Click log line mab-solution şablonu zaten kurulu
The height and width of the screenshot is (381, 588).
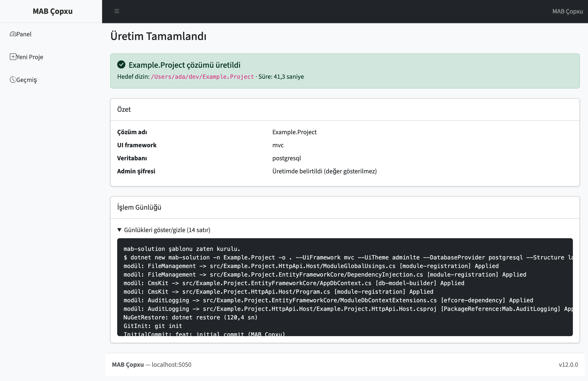coord(182,249)
